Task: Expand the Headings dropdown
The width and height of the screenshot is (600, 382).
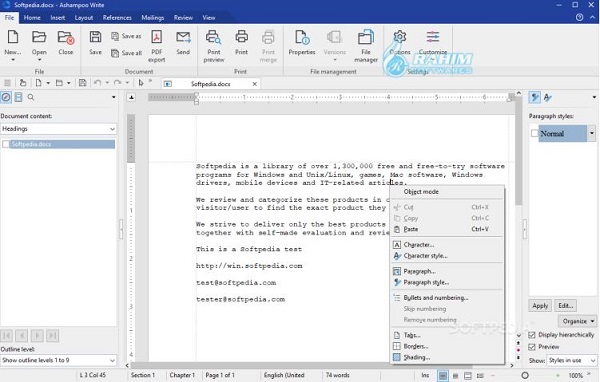Action: [59, 129]
